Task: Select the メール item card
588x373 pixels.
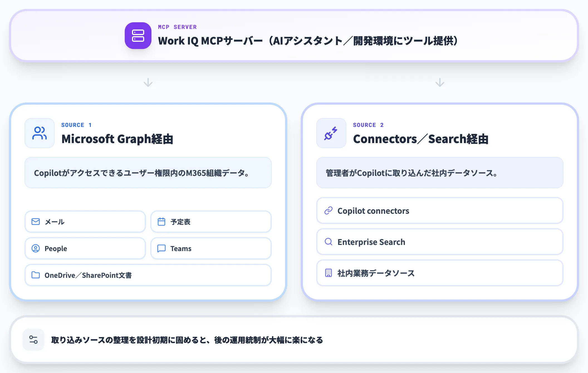Action: click(85, 222)
